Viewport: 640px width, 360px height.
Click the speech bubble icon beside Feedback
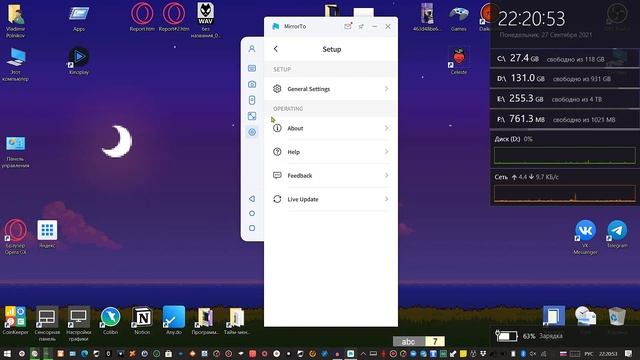click(277, 176)
